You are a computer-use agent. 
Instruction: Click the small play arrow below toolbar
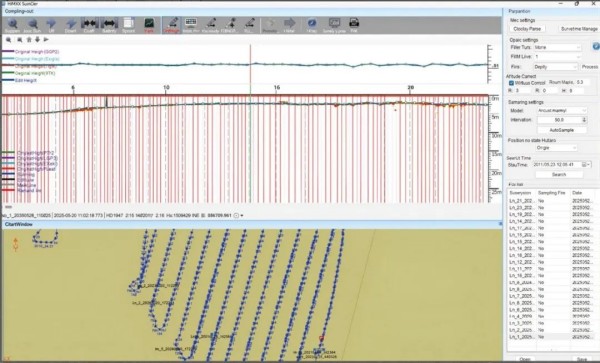pos(46,39)
